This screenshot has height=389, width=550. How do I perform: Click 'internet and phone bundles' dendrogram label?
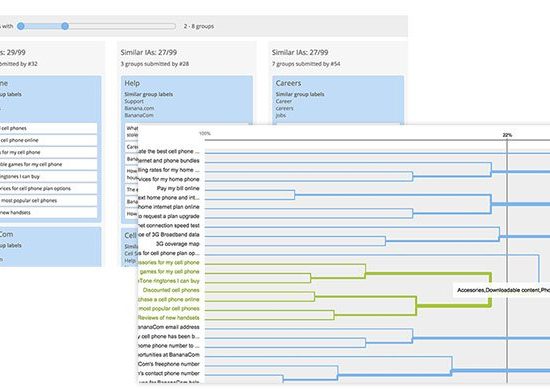(169, 161)
